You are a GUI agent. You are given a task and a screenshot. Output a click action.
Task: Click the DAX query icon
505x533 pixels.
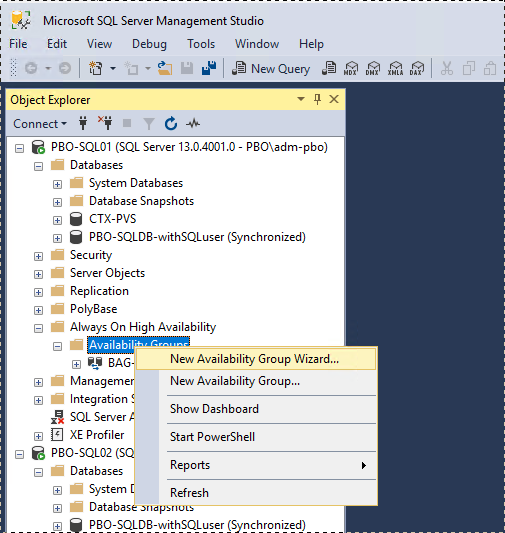417,68
